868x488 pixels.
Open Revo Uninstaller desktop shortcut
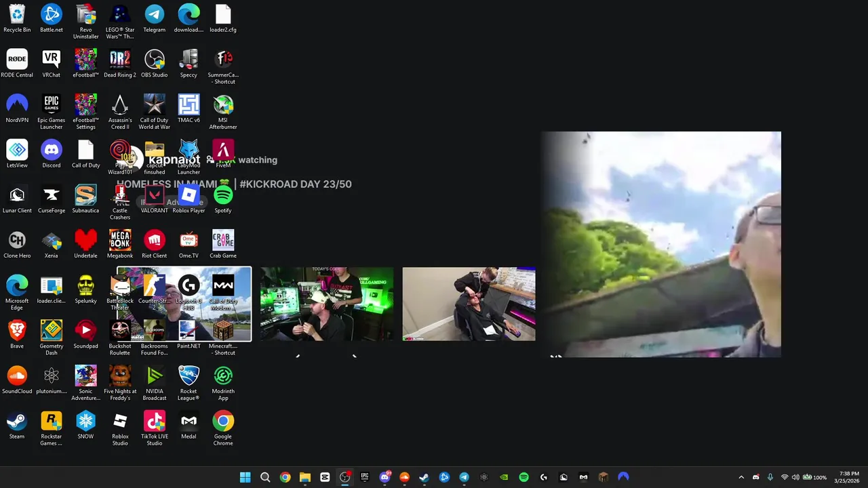(85, 22)
